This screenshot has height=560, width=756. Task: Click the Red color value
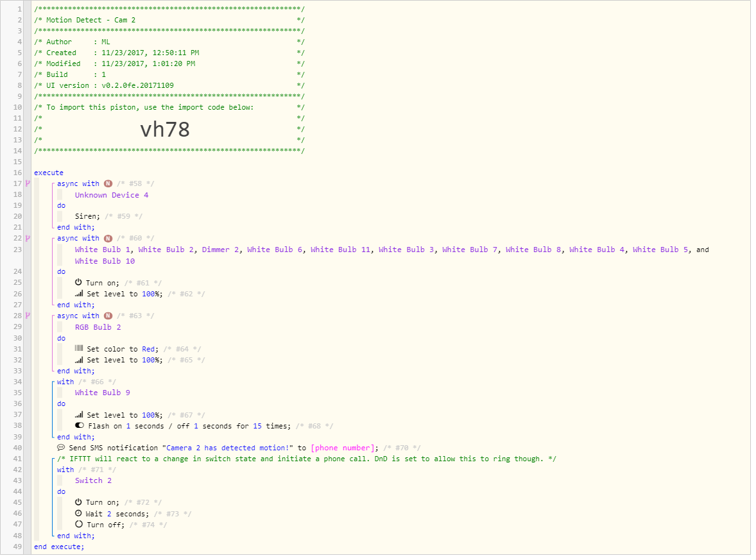click(148, 349)
